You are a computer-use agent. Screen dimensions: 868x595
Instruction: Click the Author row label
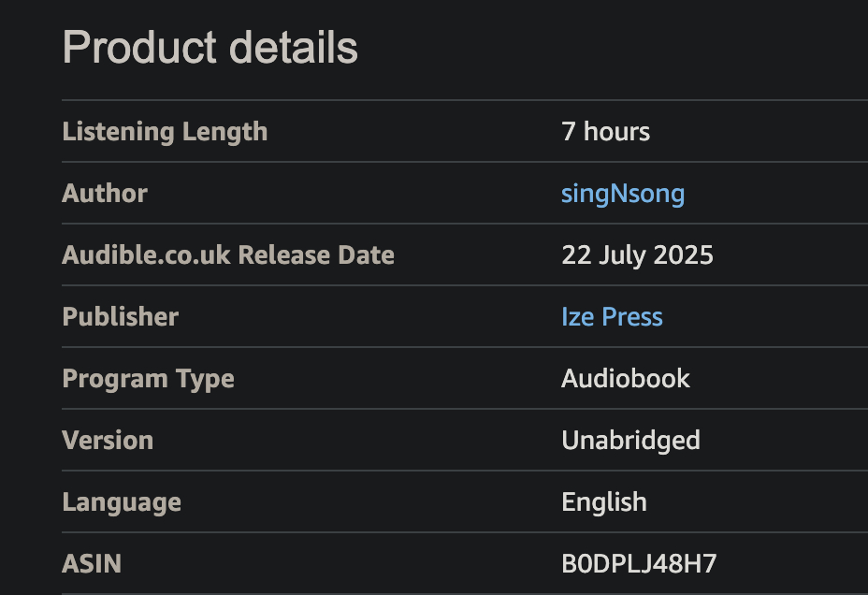pyautogui.click(x=105, y=194)
